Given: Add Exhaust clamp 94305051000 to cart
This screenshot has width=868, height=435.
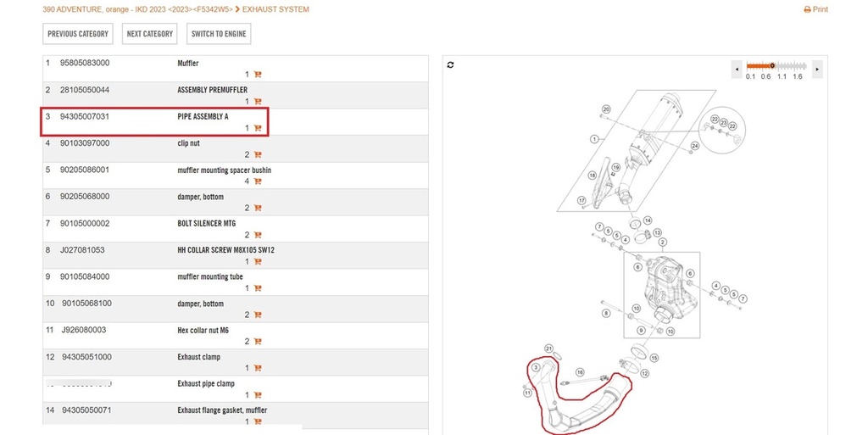Looking at the screenshot, I should tap(258, 368).
